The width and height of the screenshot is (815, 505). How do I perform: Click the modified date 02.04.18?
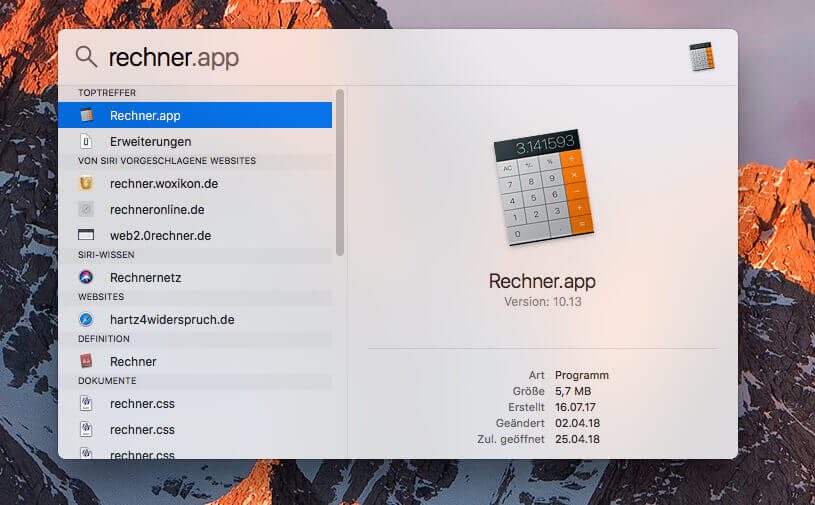[x=577, y=423]
